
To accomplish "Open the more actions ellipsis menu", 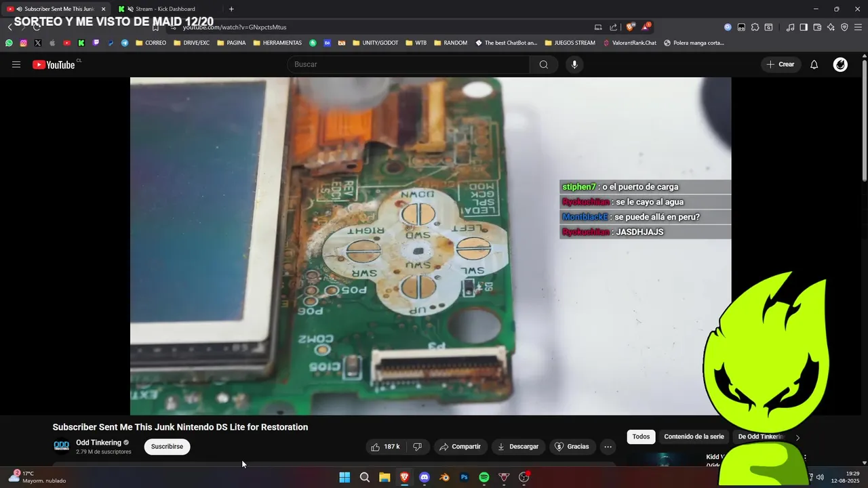I will pos(608,447).
